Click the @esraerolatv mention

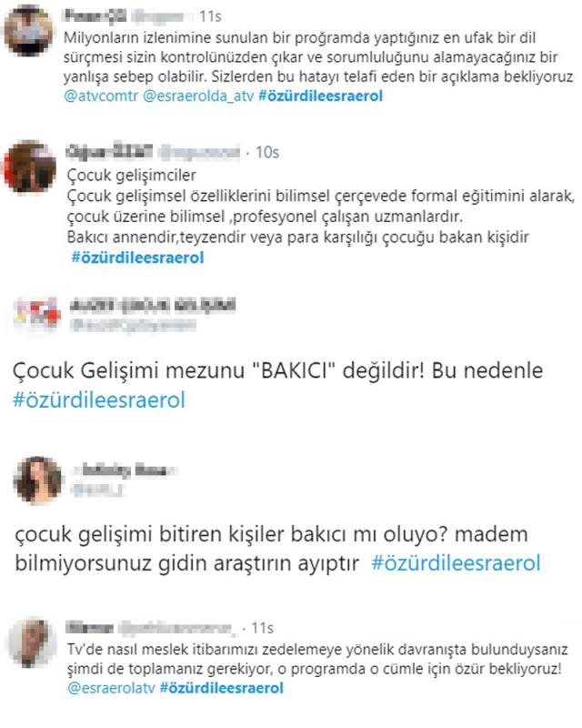point(111,688)
